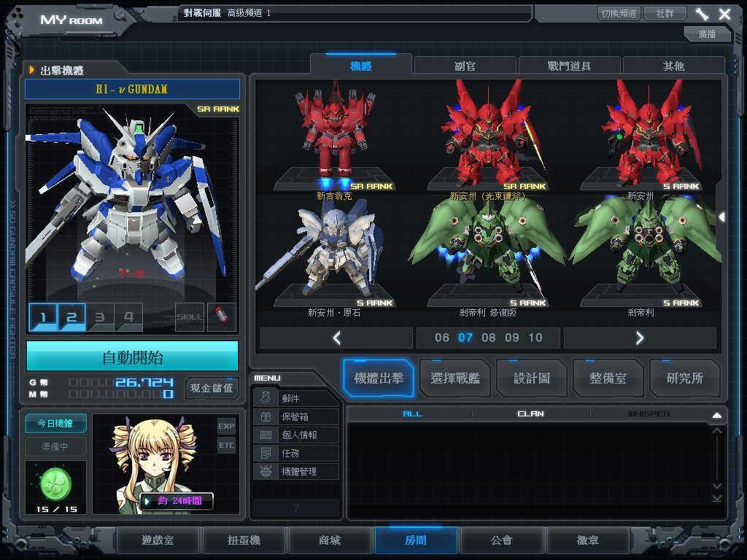Image resolution: width=747 pixels, height=560 pixels.
Task: Click the green clover icon
Action: pyautogui.click(x=55, y=482)
